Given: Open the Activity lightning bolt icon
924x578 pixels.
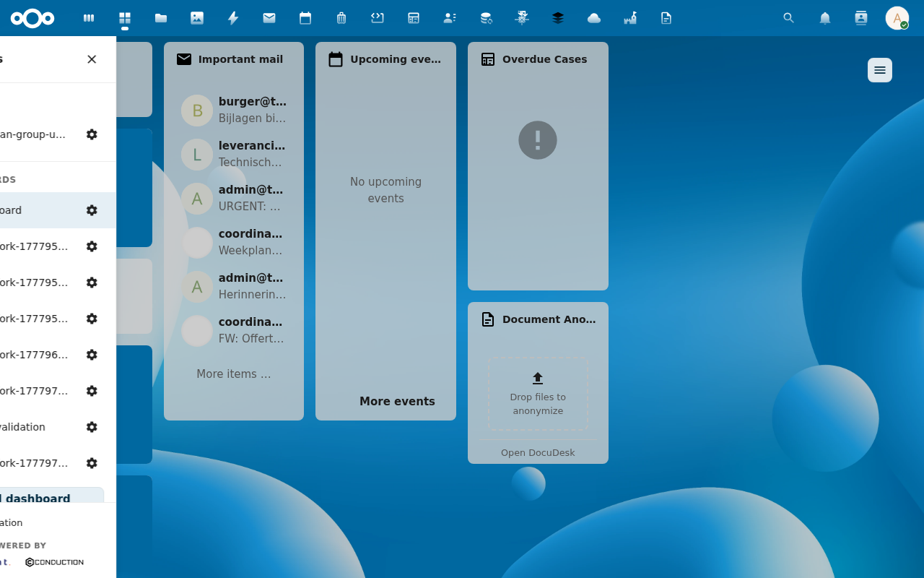Looking at the screenshot, I should tap(233, 18).
